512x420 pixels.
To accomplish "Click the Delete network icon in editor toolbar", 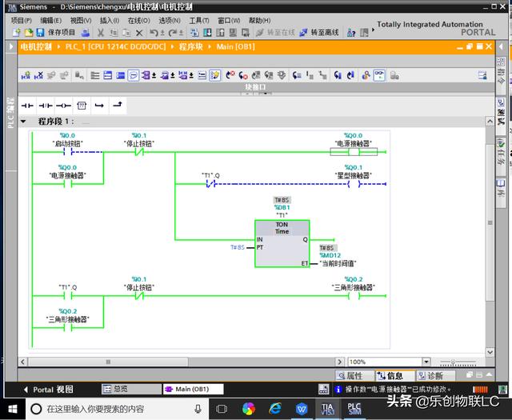I will pos(38,76).
